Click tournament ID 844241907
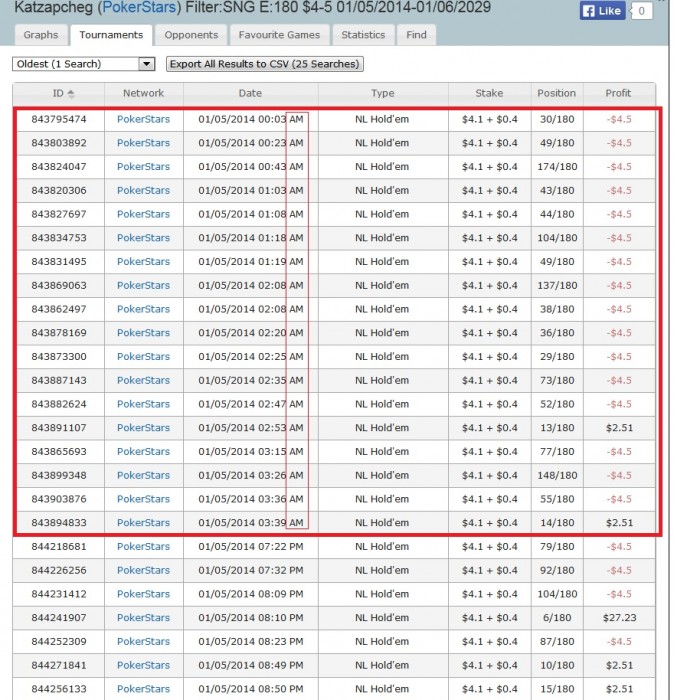 (59, 618)
